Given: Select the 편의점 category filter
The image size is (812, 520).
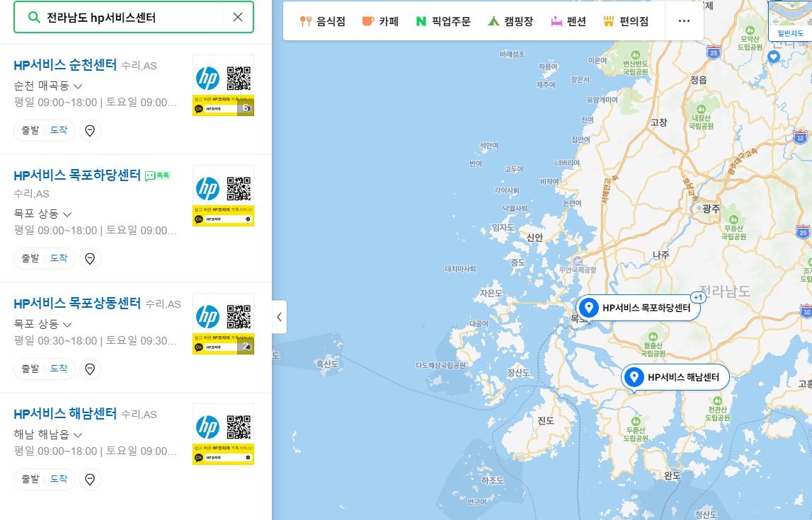Looking at the screenshot, I should point(626,21).
